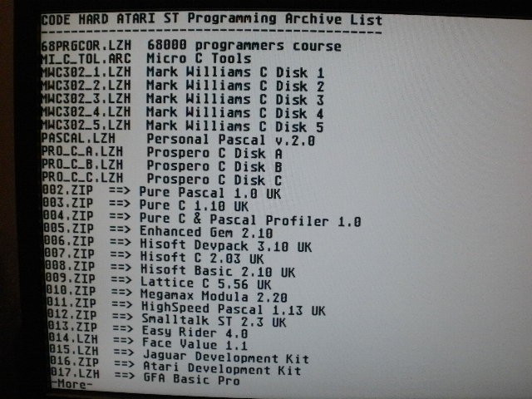
Task: Select the 68PRGCOR.LZH file name
Action: tap(86, 46)
